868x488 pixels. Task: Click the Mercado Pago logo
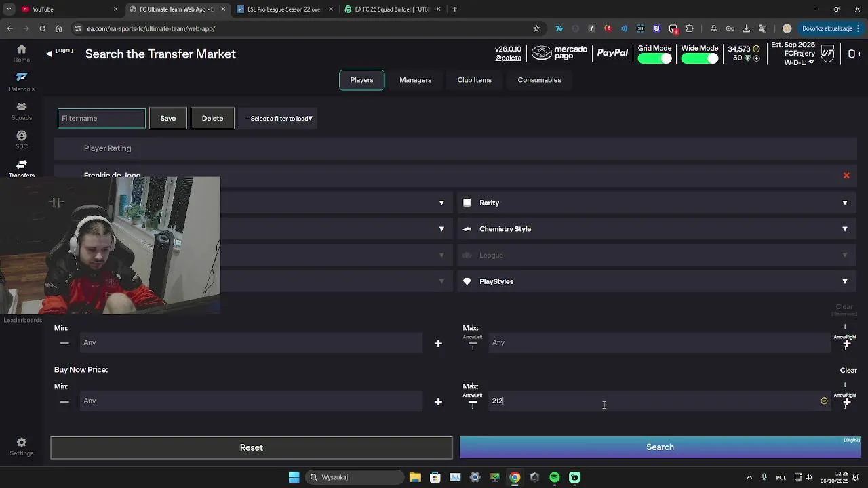click(x=559, y=53)
